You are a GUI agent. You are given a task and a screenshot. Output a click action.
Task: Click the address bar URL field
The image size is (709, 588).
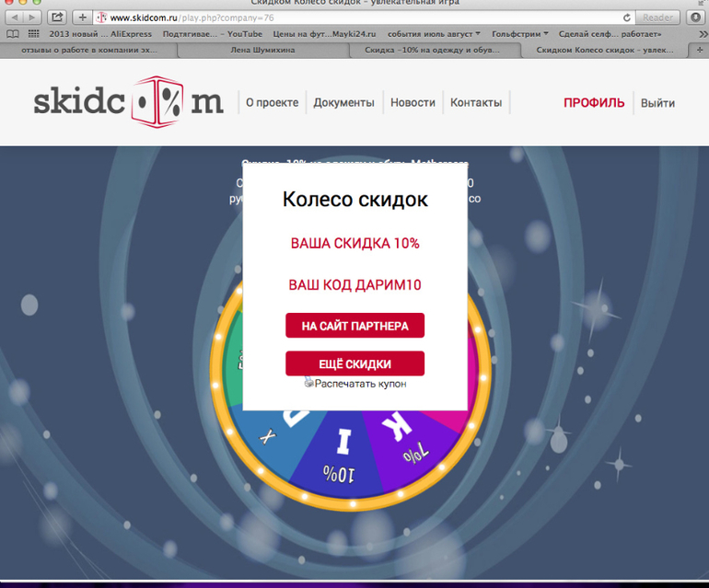(x=368, y=17)
